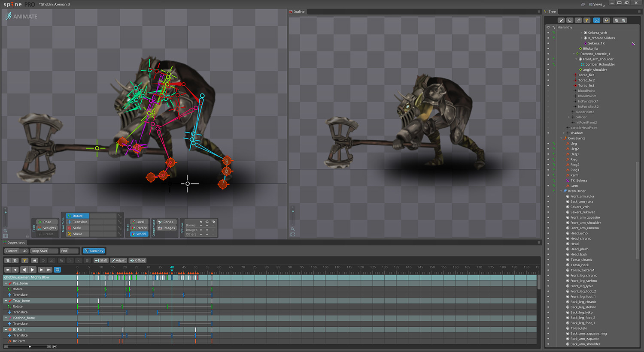This screenshot has width=644, height=352.
Task: Toggle Bones compensation
Action: click(x=167, y=222)
